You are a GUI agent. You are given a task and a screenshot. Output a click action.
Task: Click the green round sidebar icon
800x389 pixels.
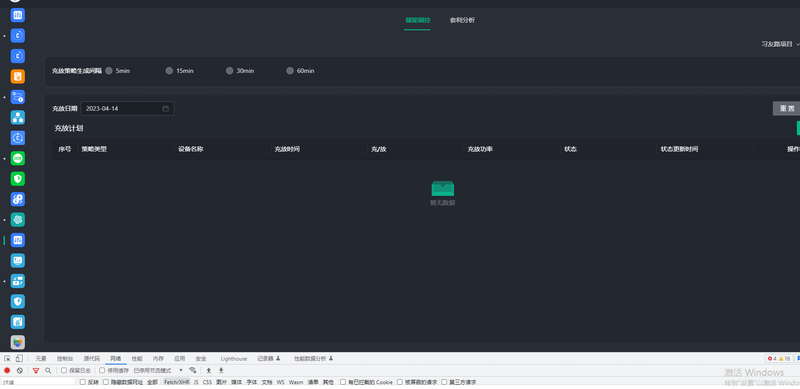pos(18,158)
